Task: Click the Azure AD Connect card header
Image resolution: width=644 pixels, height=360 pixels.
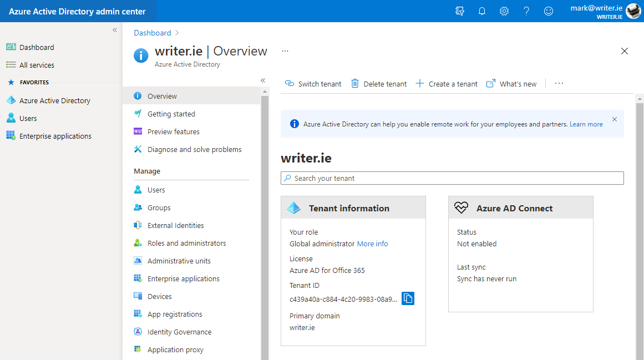Action: [x=521, y=207]
